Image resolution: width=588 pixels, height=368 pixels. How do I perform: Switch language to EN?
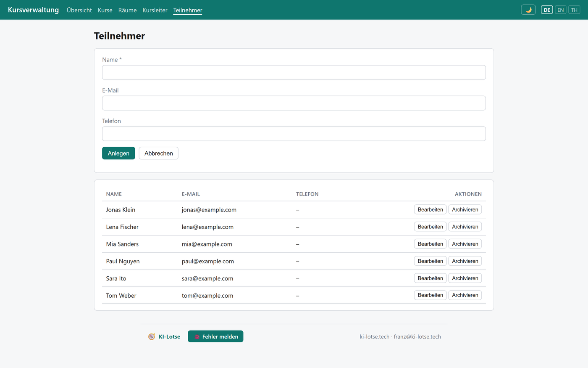point(561,10)
